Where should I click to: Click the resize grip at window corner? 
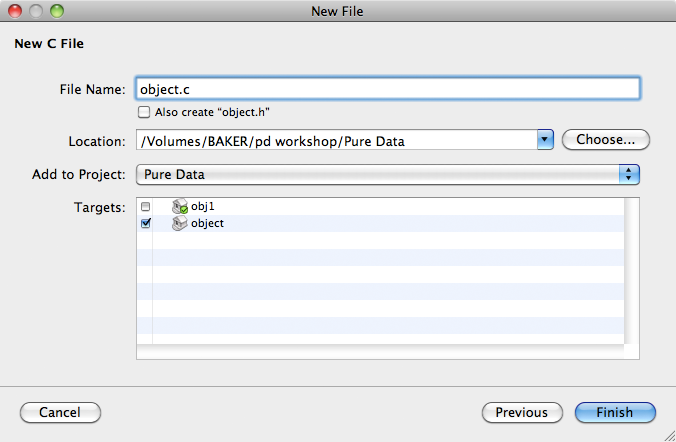(x=669, y=436)
